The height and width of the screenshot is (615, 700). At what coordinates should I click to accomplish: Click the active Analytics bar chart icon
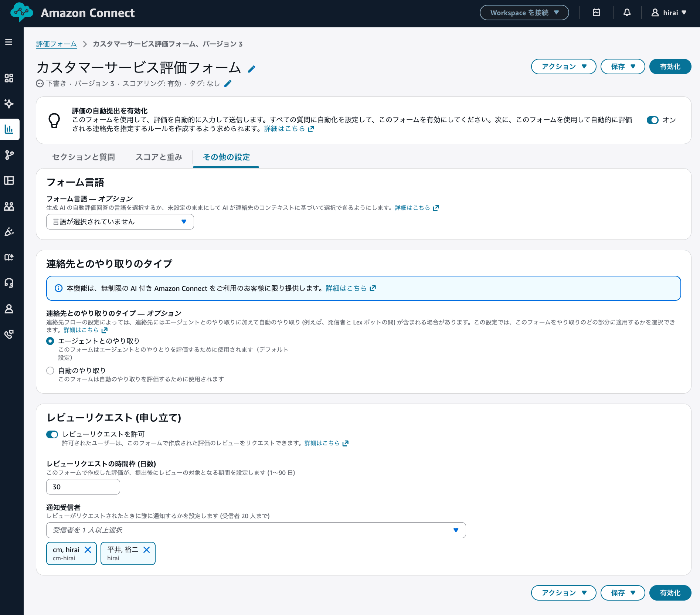10,129
